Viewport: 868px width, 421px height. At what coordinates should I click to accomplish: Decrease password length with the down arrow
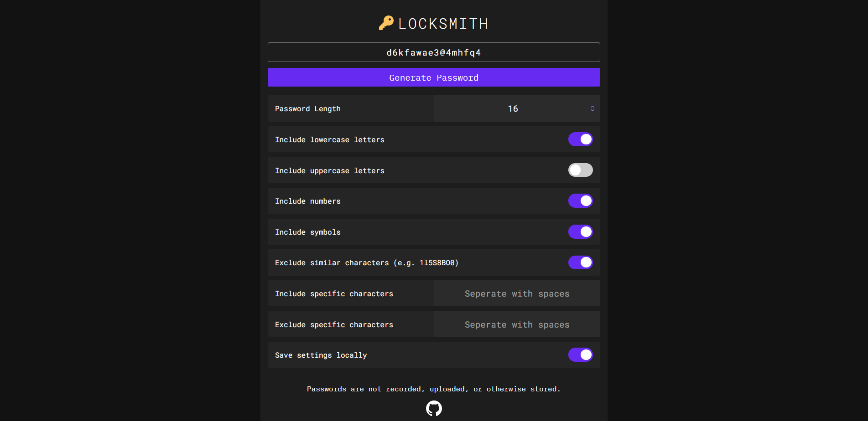pos(592,111)
